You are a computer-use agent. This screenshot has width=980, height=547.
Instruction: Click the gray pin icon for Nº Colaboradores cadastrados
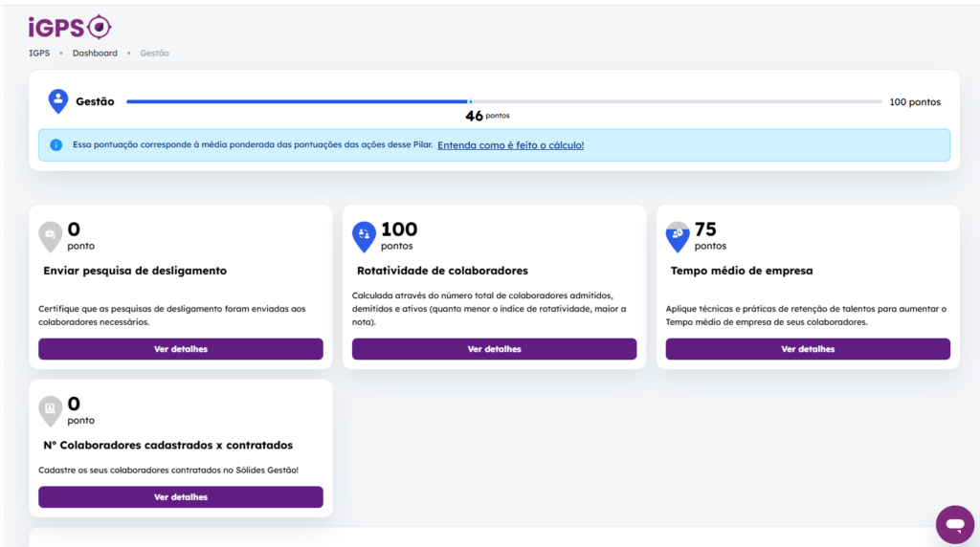click(x=51, y=409)
